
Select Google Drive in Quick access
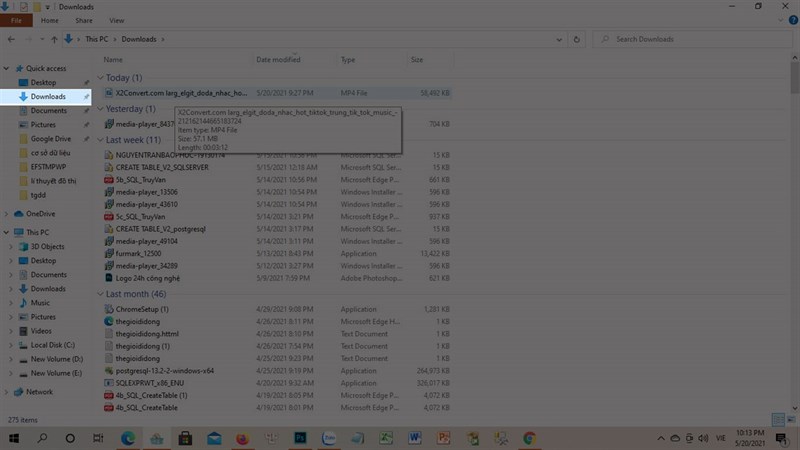(50, 139)
